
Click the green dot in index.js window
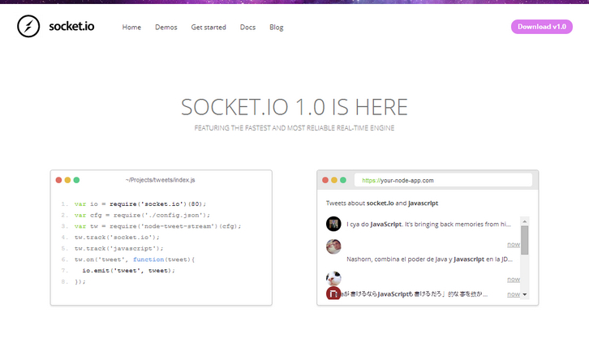point(76,180)
